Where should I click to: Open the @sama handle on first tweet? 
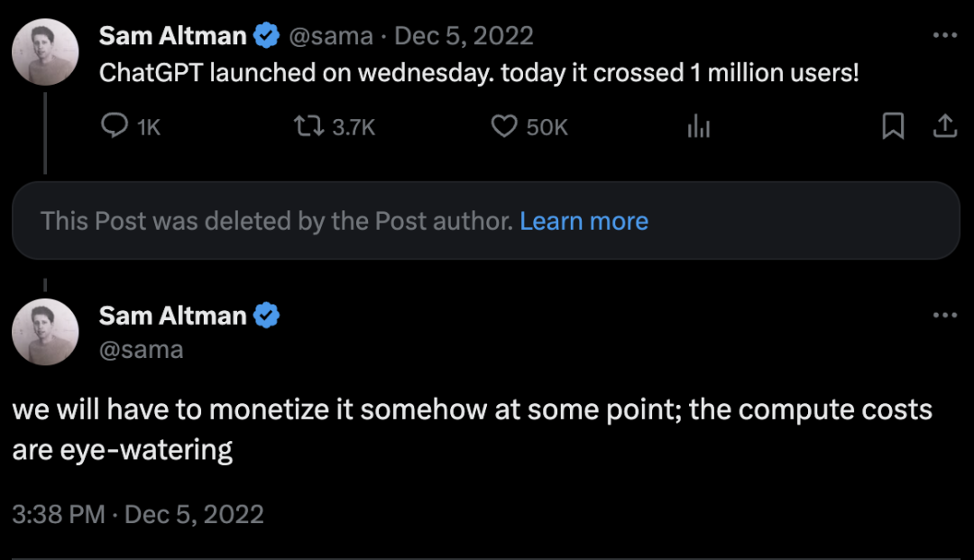tap(330, 36)
